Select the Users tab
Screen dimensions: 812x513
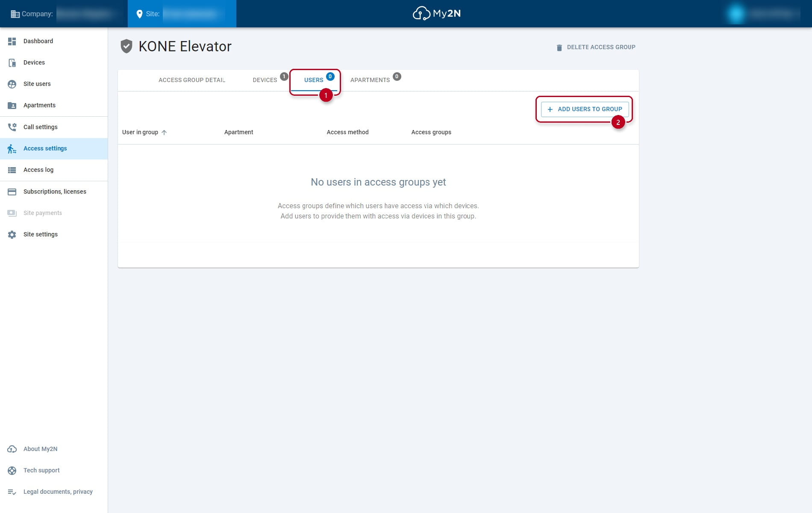pyautogui.click(x=314, y=80)
